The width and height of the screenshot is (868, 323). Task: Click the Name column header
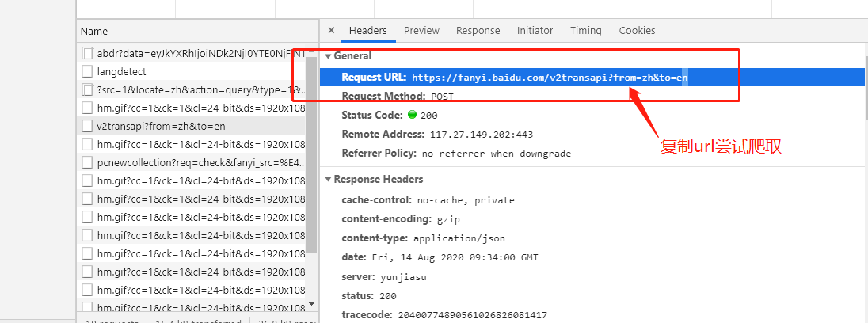click(x=198, y=32)
